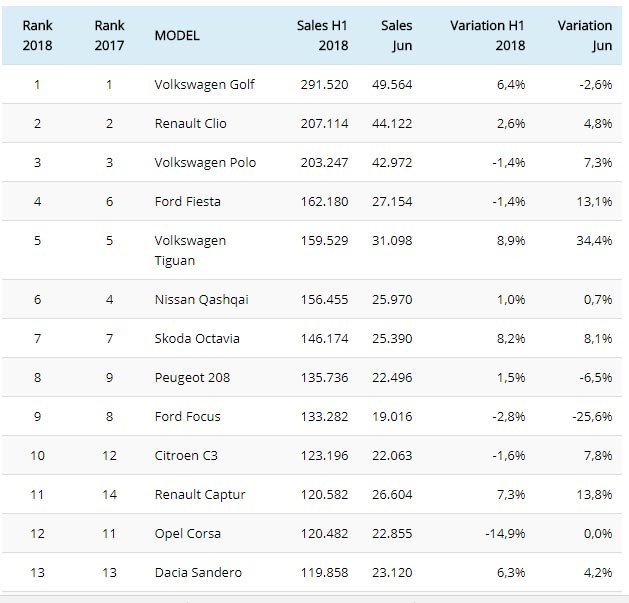Click the Rank 2018 column header
The image size is (629, 603).
37,35
